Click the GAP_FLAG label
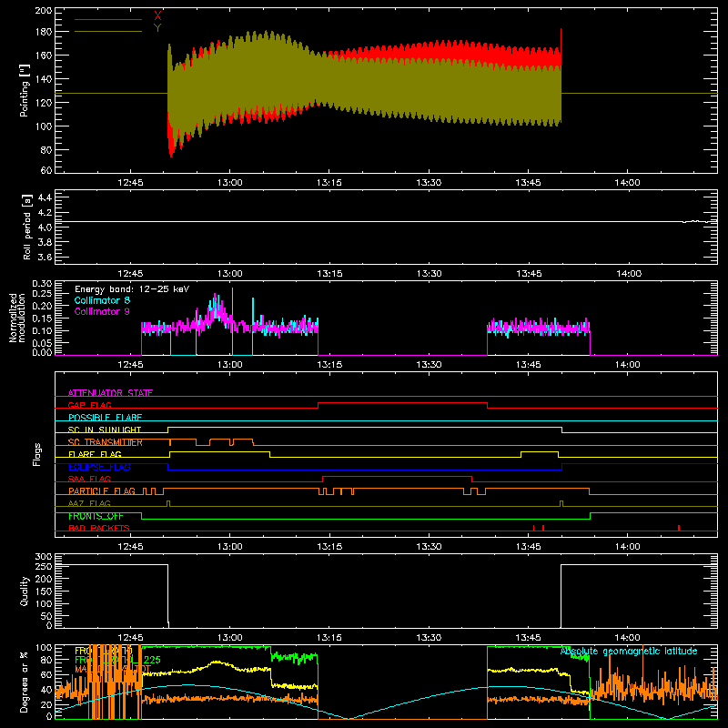This screenshot has width=728, height=728. point(89,405)
